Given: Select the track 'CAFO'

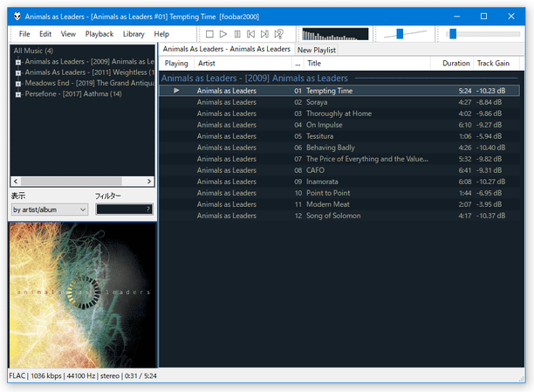Looking at the screenshot, I should 339,170.
